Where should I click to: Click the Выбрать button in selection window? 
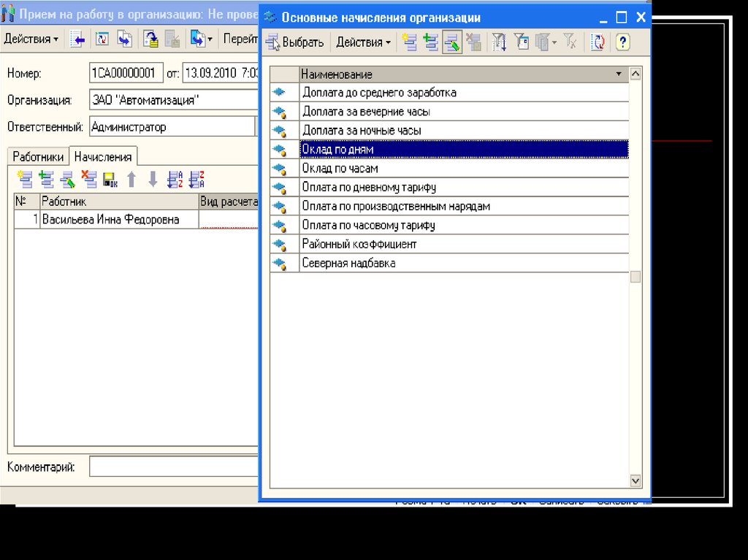click(x=295, y=42)
